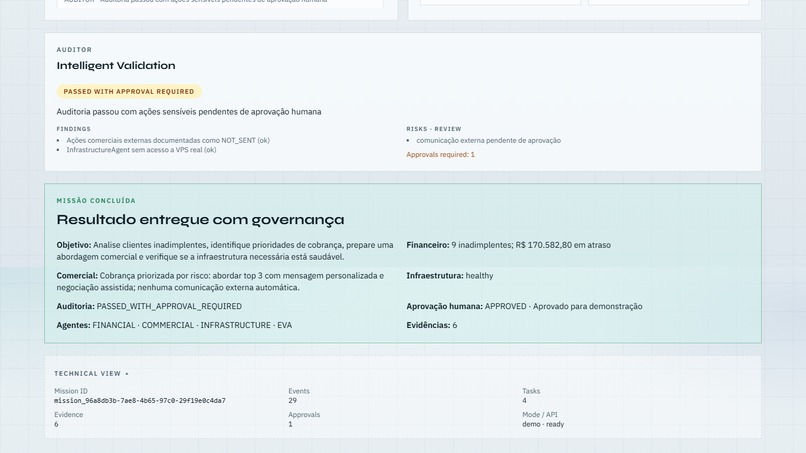Select the Intelligent Validation heading
The image size is (806, 453).
(116, 65)
